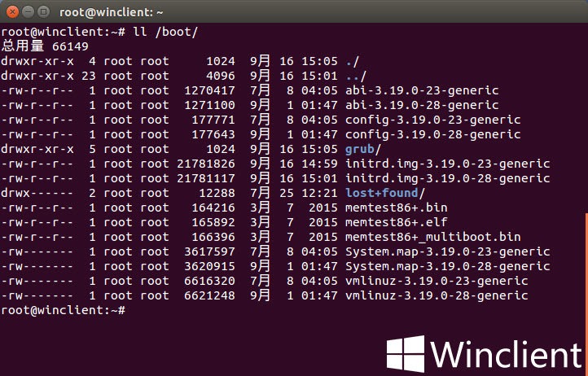
Task: Click the Windows logo in the watermark
Action: (x=405, y=355)
